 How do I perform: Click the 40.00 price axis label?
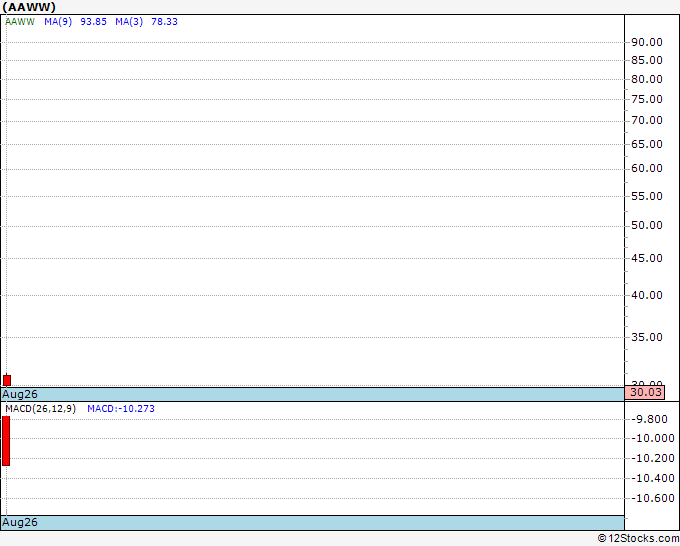647,295
